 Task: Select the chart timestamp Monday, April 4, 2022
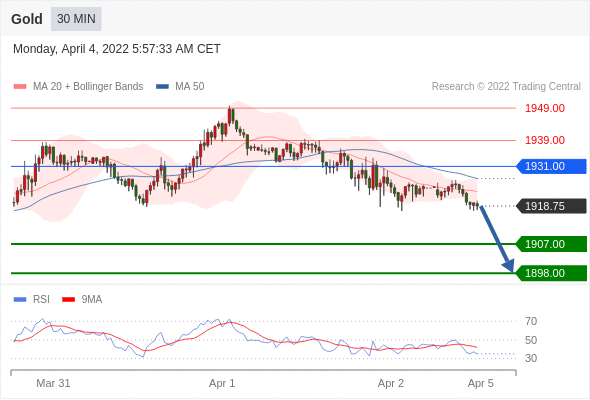point(117,49)
